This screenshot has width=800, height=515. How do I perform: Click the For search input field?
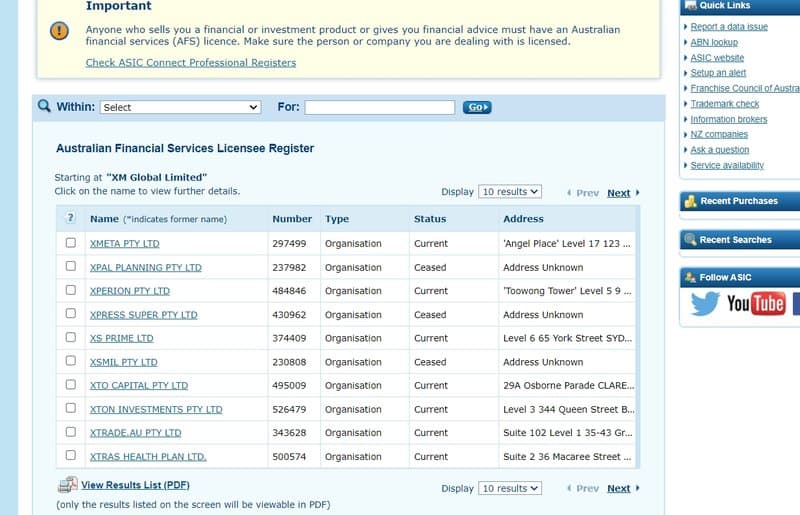pyautogui.click(x=380, y=107)
